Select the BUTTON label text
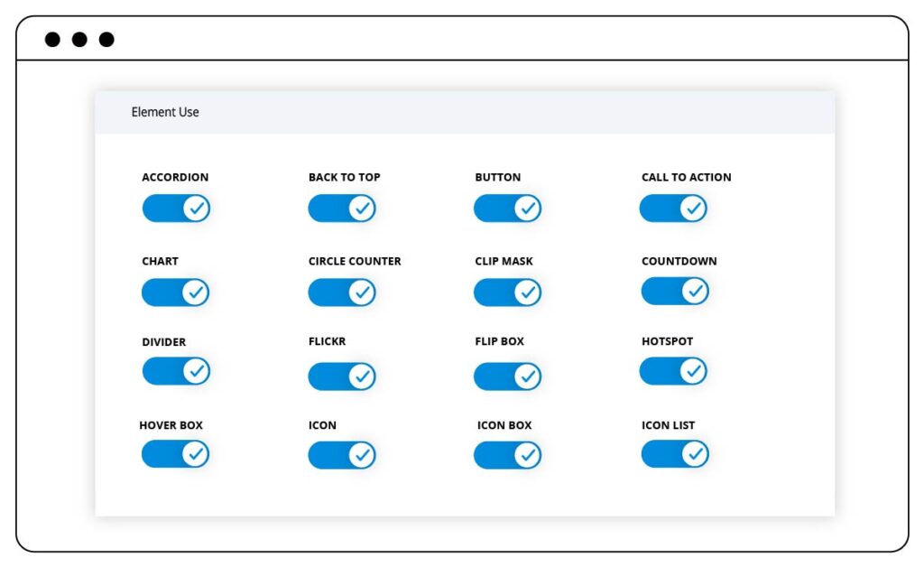Screen dimensions: 924x567 [498, 177]
